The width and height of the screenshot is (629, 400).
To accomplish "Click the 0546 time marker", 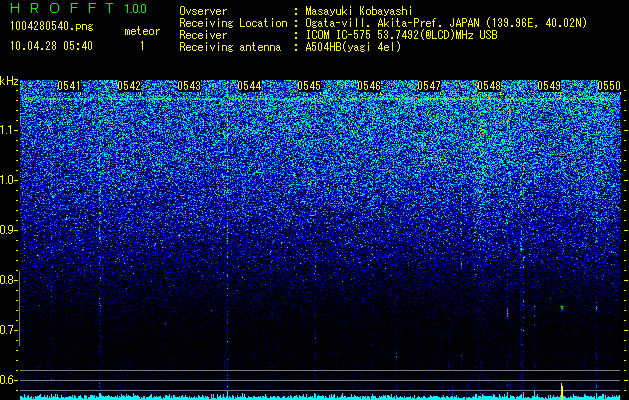I will coord(369,86).
